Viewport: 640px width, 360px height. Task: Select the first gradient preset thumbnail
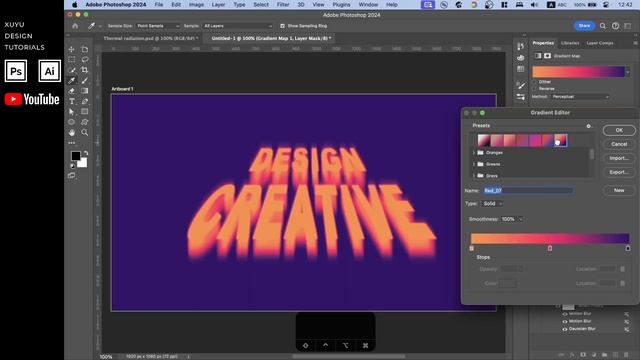[484, 140]
